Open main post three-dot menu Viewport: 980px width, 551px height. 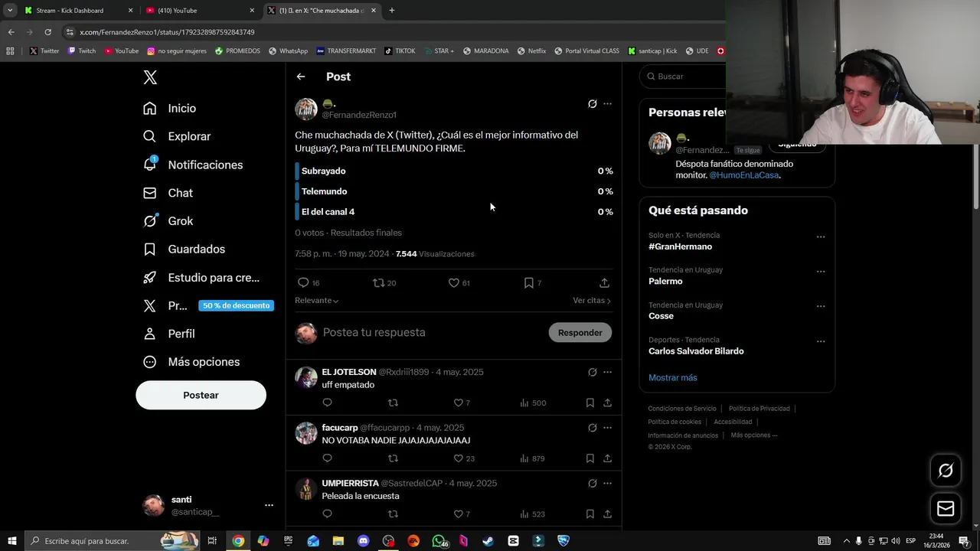tap(607, 104)
